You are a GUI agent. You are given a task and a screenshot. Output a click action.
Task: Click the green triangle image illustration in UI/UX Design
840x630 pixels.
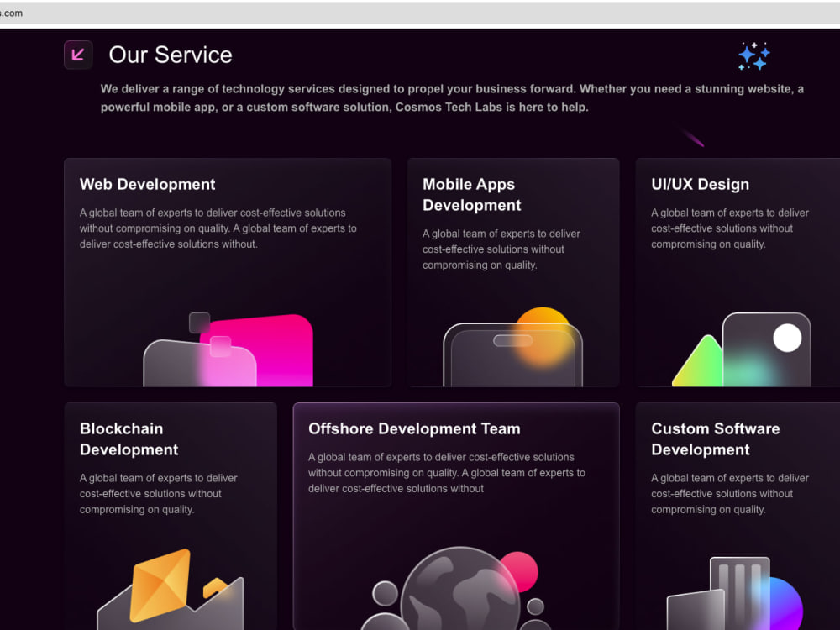[742, 349]
